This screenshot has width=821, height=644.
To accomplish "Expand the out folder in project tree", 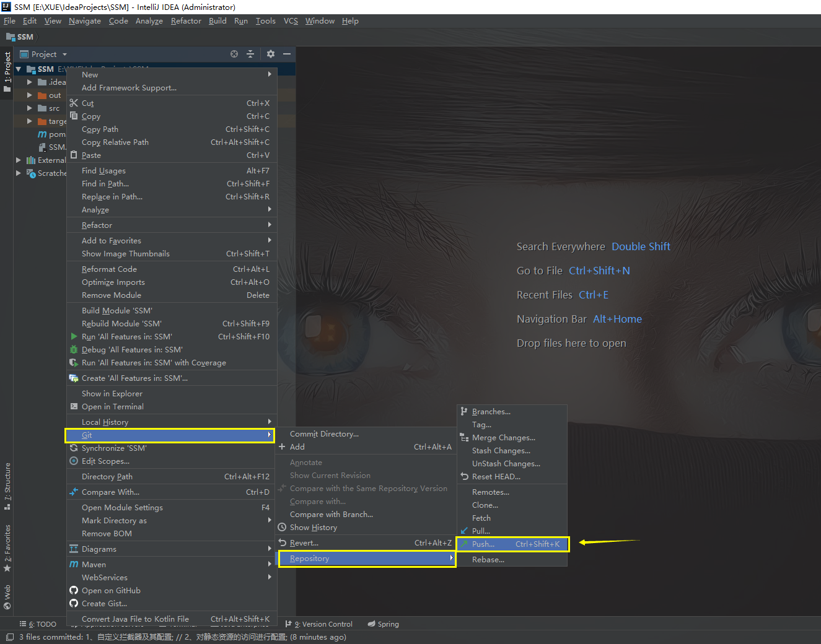I will [x=29, y=95].
